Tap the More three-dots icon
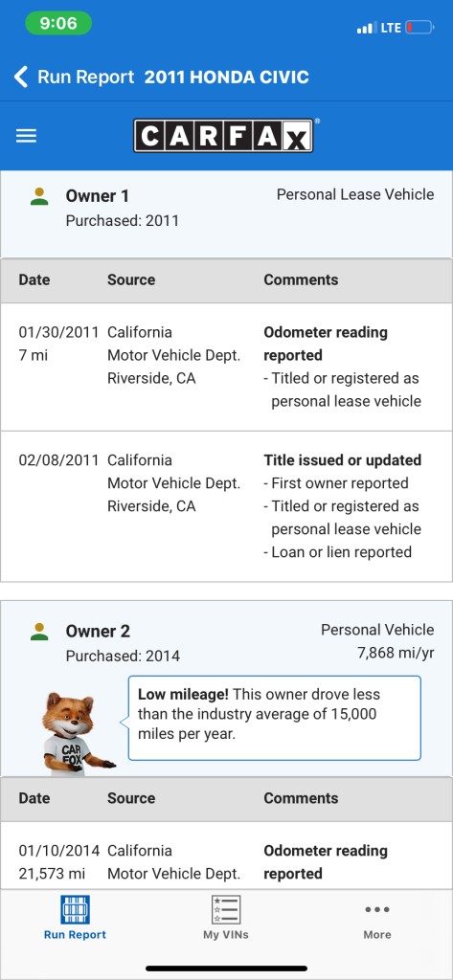Viewport: 453px width, 980px height. click(377, 909)
